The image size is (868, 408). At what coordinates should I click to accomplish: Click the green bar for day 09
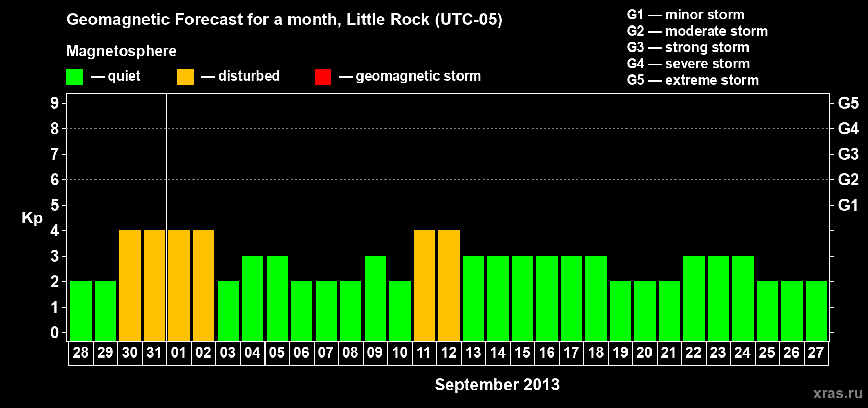375,298
